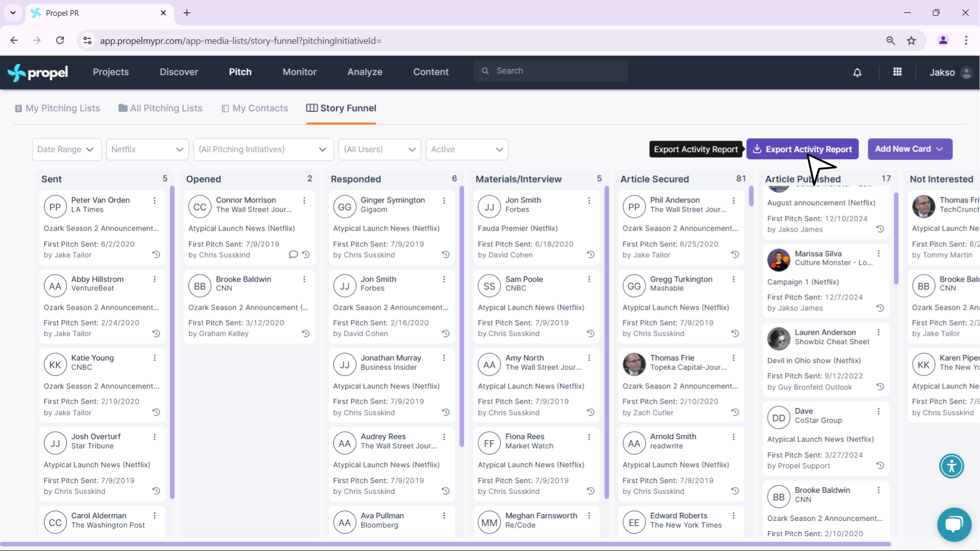
Task: Expand the Add New Card dropdown
Action: coord(910,149)
